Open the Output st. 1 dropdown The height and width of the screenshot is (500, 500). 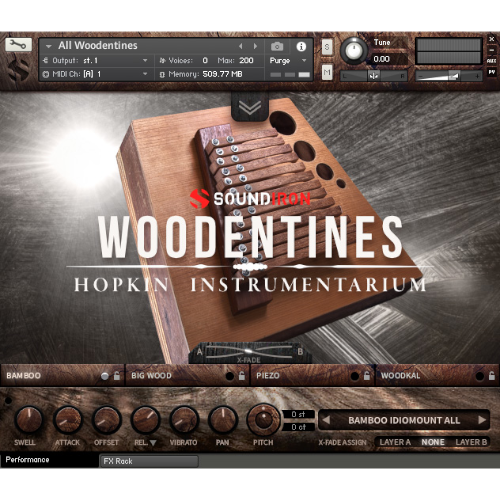(x=145, y=60)
